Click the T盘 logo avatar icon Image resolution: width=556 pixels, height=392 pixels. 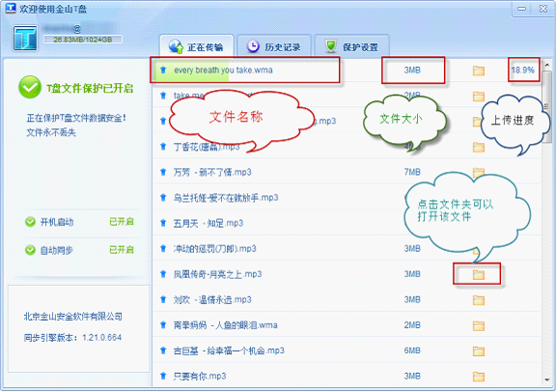point(25,38)
